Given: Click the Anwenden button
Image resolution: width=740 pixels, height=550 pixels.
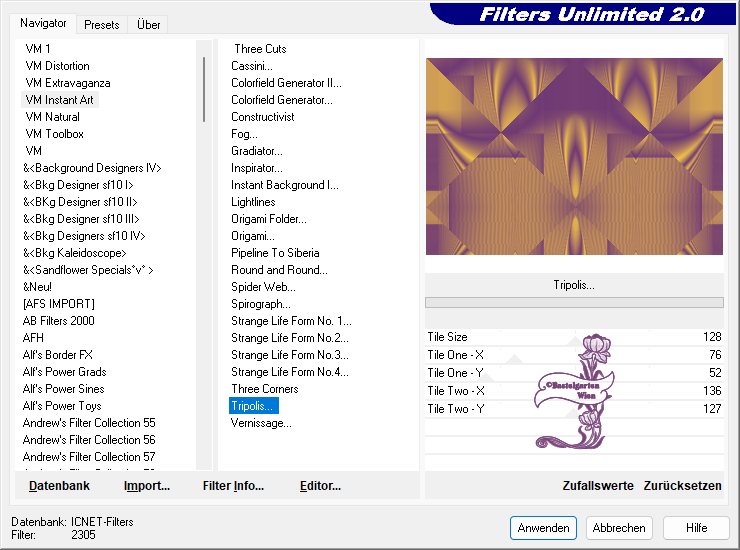Looking at the screenshot, I should [543, 528].
